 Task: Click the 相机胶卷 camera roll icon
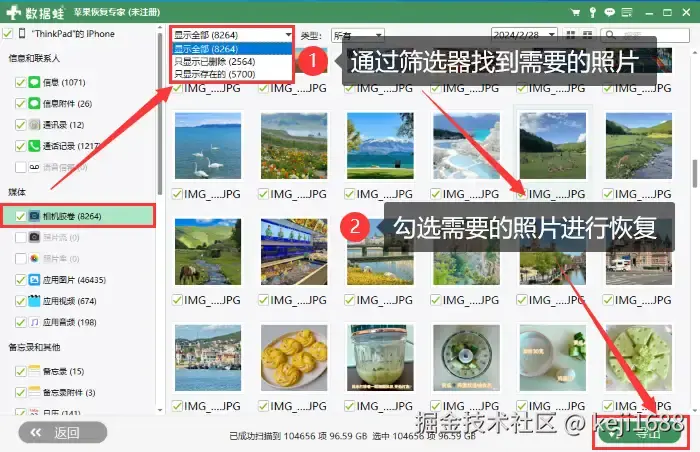tap(34, 216)
